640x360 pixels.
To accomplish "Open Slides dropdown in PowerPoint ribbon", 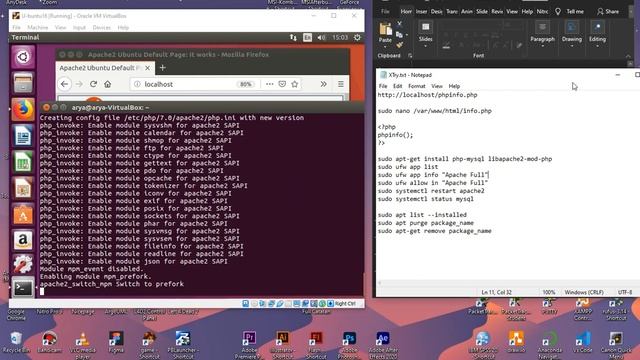I will pos(425,34).
